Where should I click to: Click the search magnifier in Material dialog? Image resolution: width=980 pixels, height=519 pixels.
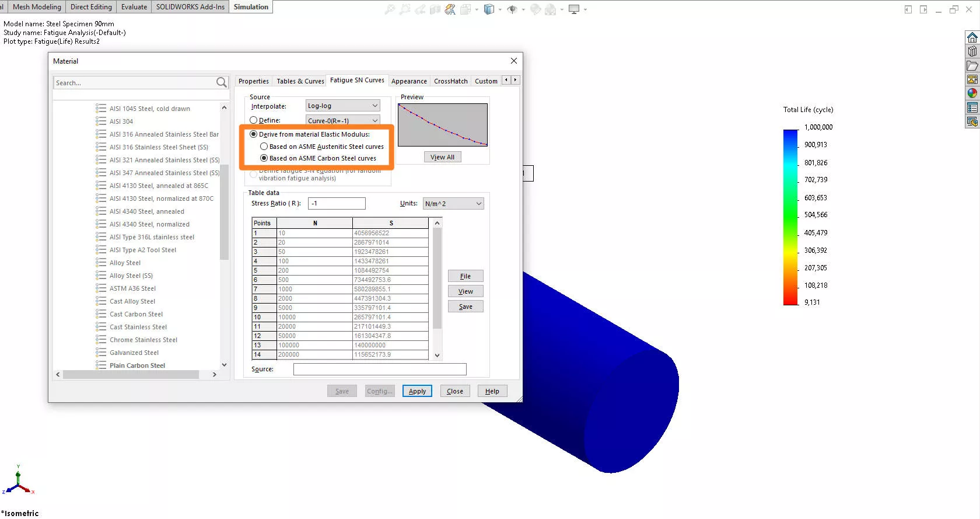pyautogui.click(x=222, y=83)
